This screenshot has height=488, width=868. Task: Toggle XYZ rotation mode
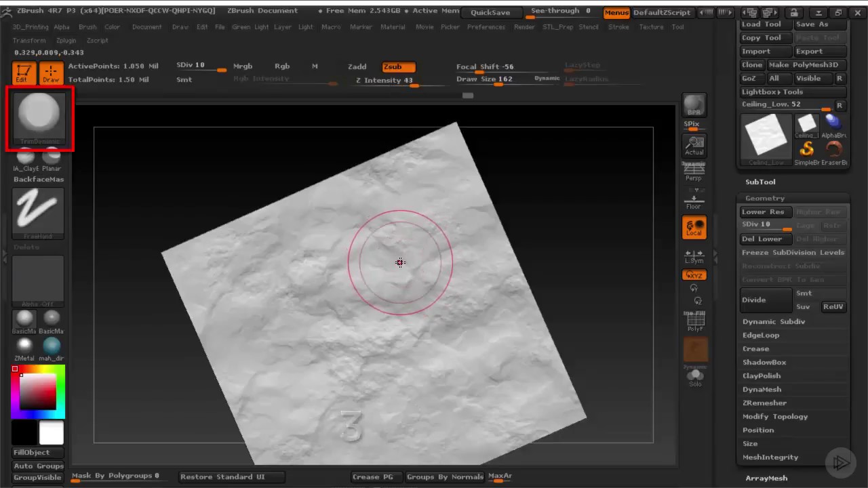[x=694, y=275]
